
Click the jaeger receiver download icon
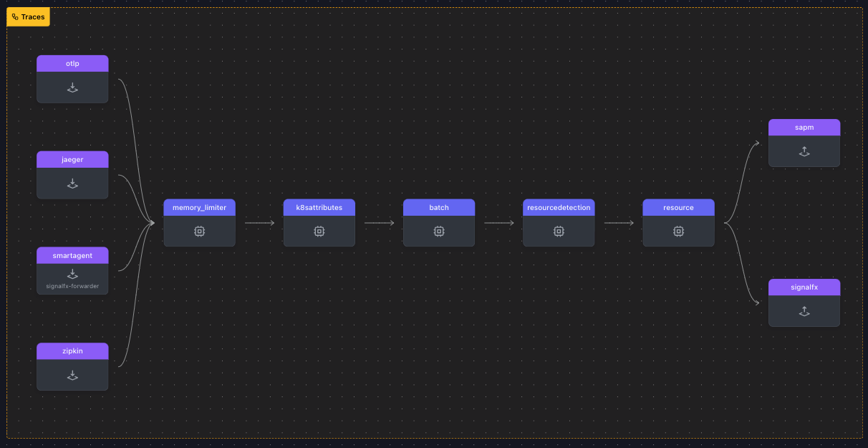[72, 184]
